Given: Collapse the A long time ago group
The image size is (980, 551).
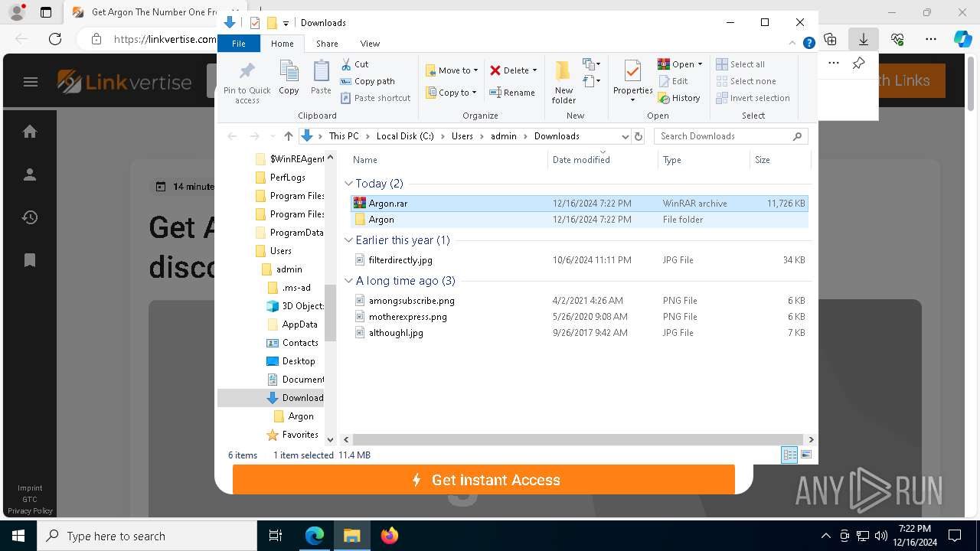Looking at the screenshot, I should pos(348,281).
